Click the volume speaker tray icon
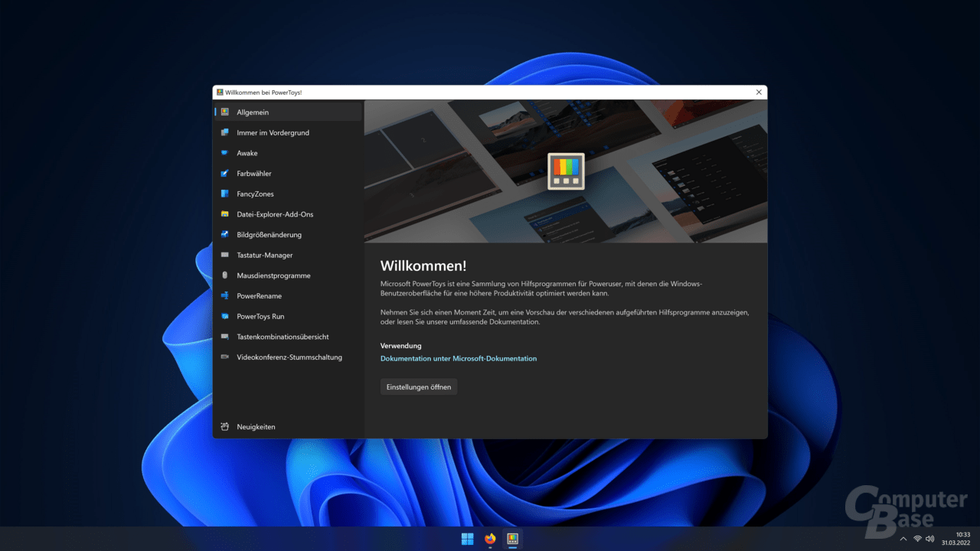This screenshot has width=980, height=551. (930, 539)
